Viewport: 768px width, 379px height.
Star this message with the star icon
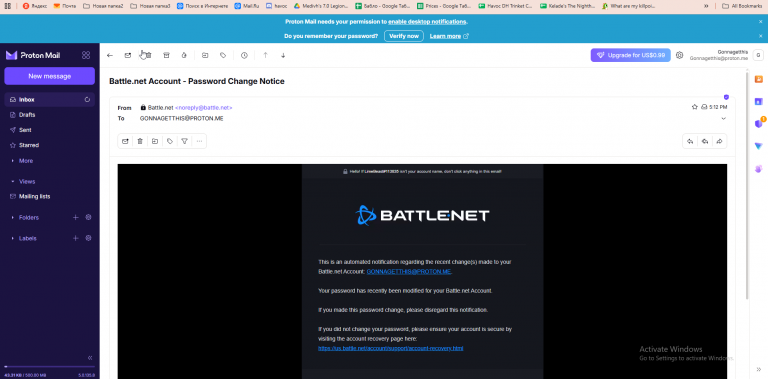694,107
